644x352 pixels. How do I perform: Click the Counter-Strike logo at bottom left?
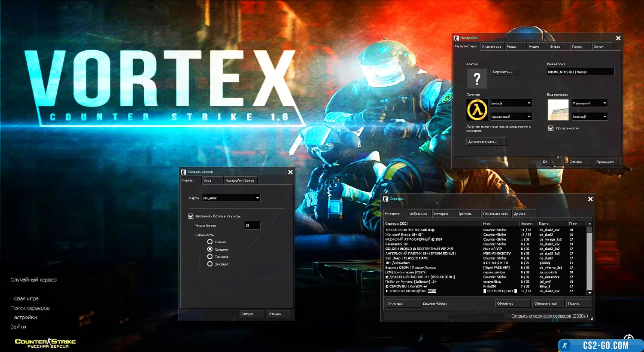46,343
